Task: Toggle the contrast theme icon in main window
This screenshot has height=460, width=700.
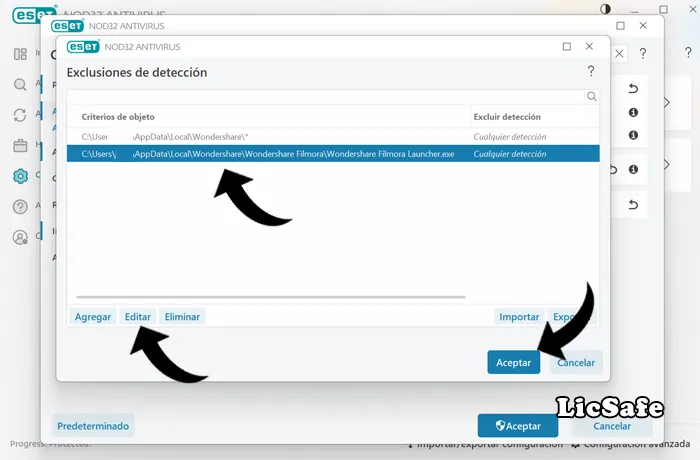Action: pyautogui.click(x=605, y=9)
